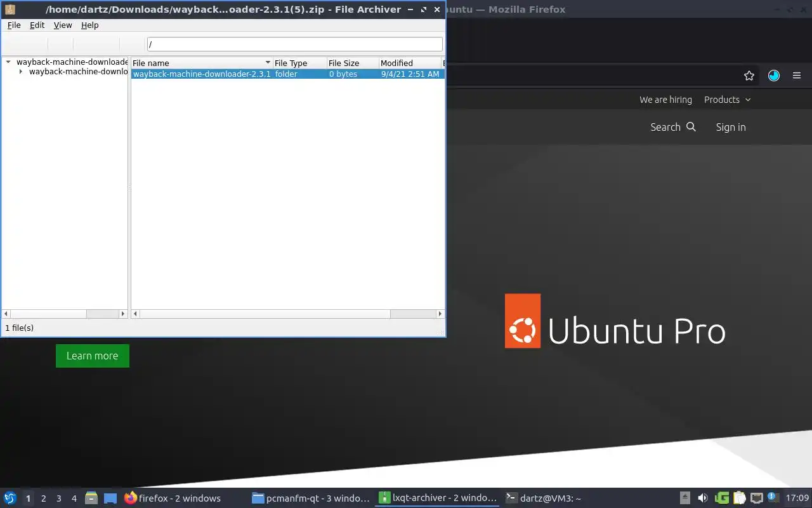Sort by the File Type column header

(x=299, y=63)
